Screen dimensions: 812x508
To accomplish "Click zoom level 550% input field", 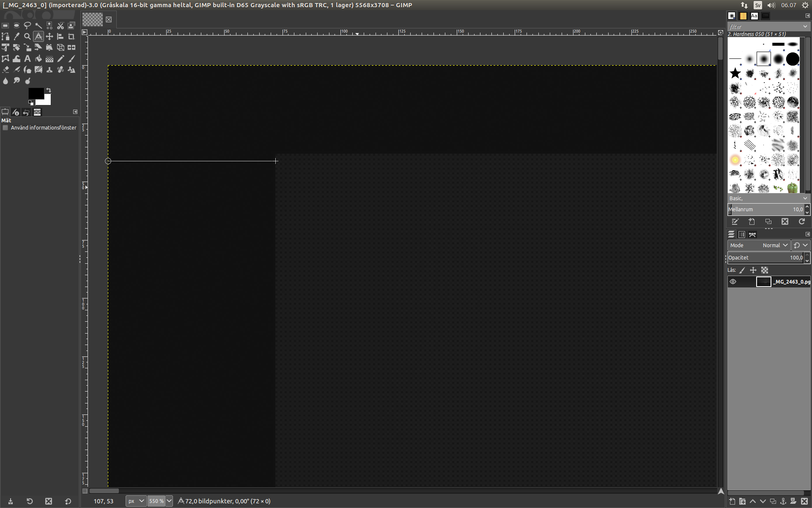I will point(154,501).
